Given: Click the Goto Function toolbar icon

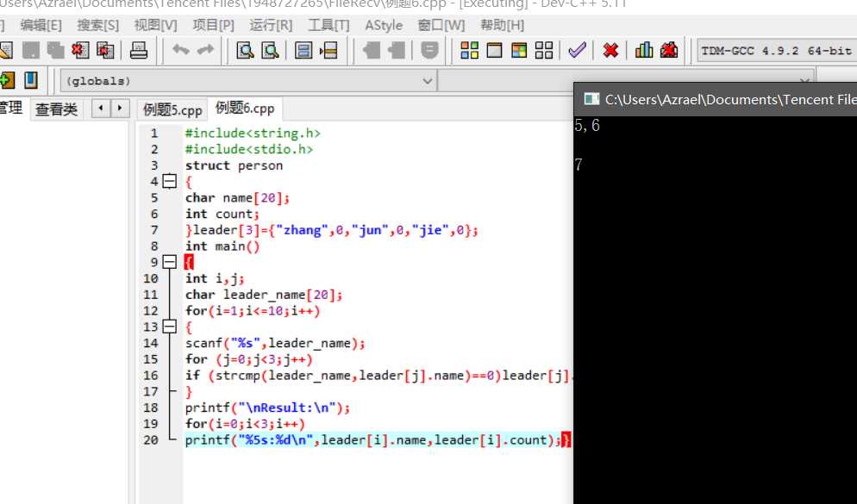Looking at the screenshot, I should tap(303, 51).
